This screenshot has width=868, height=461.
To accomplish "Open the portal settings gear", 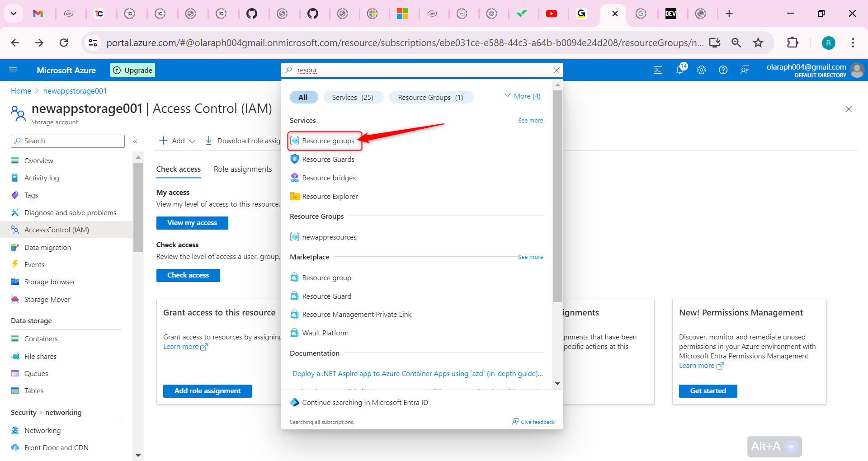I will point(701,70).
